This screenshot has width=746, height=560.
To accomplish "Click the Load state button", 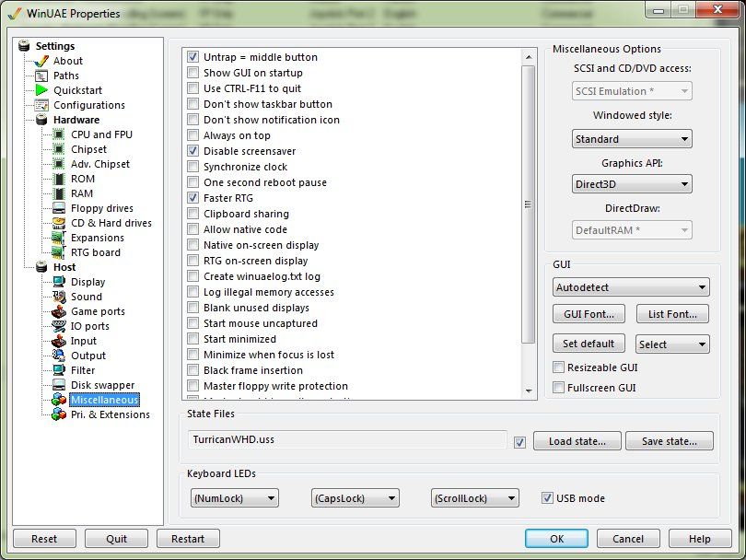I will 577,441.
